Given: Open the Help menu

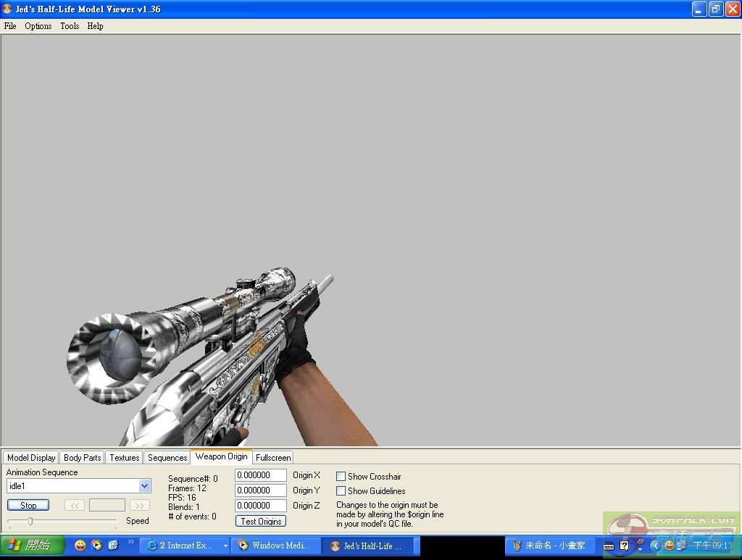Looking at the screenshot, I should (x=95, y=26).
